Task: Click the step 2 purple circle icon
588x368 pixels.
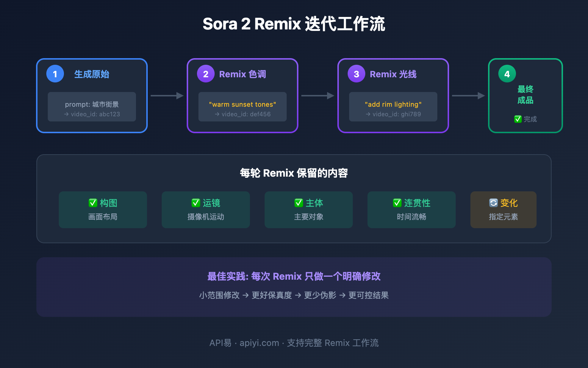Action: (x=205, y=74)
